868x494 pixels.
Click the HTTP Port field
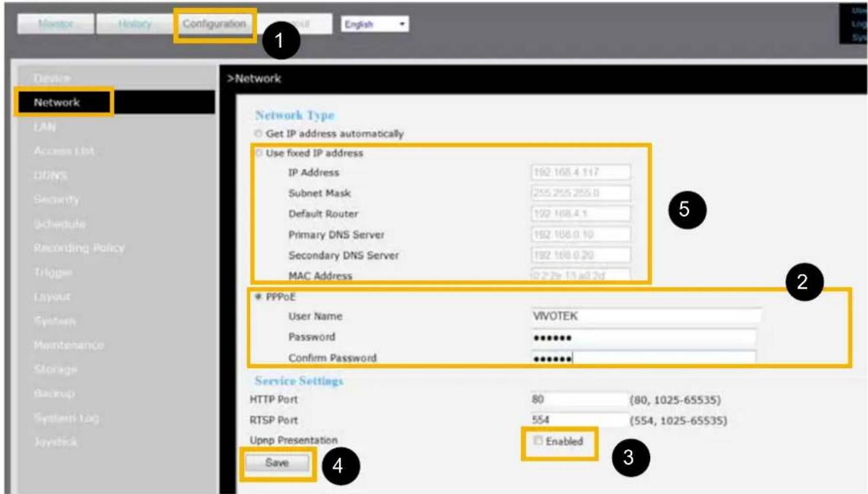pyautogui.click(x=578, y=400)
